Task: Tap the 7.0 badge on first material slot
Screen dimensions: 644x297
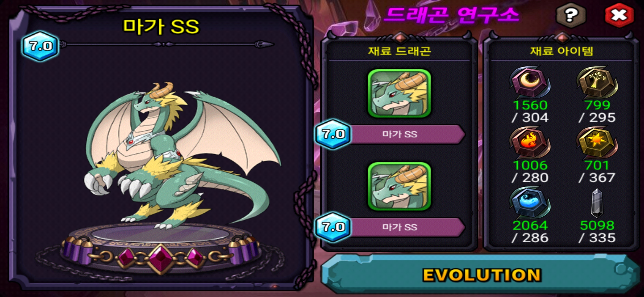Action: pos(333,134)
